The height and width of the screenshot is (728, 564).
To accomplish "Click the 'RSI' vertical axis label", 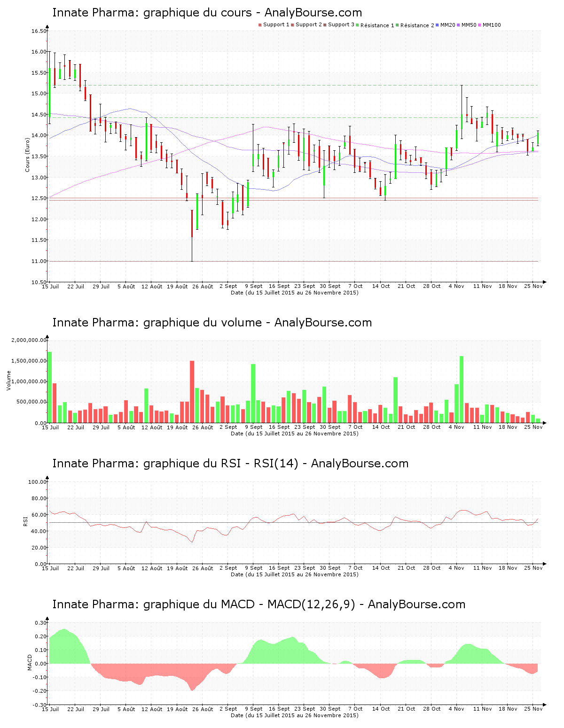I will tap(25, 521).
